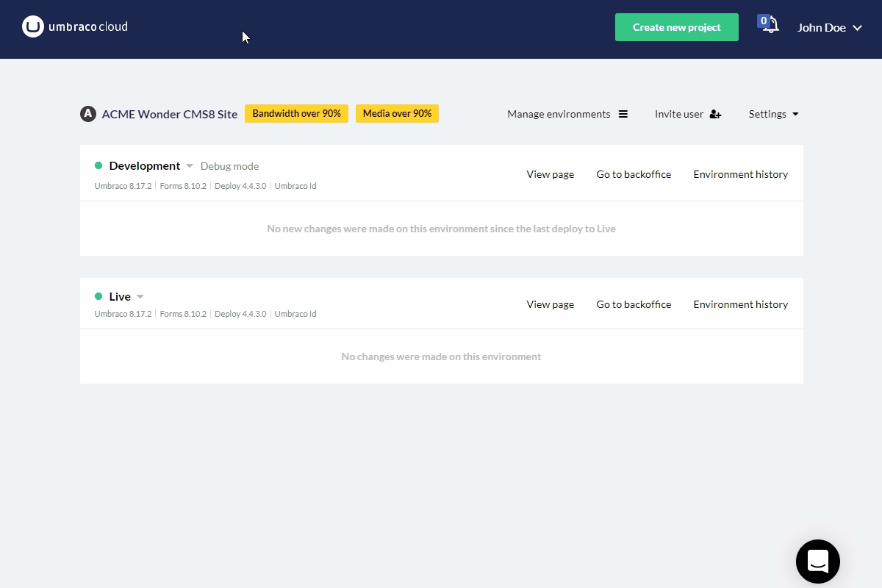Click the Development green status dot
Screen dimensions: 882x588
pos(98,166)
